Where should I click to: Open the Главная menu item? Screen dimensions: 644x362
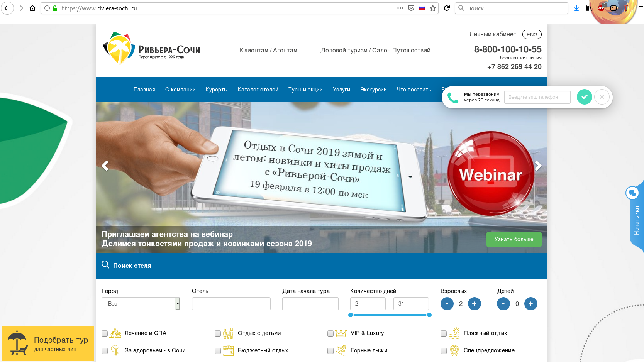tap(144, 90)
